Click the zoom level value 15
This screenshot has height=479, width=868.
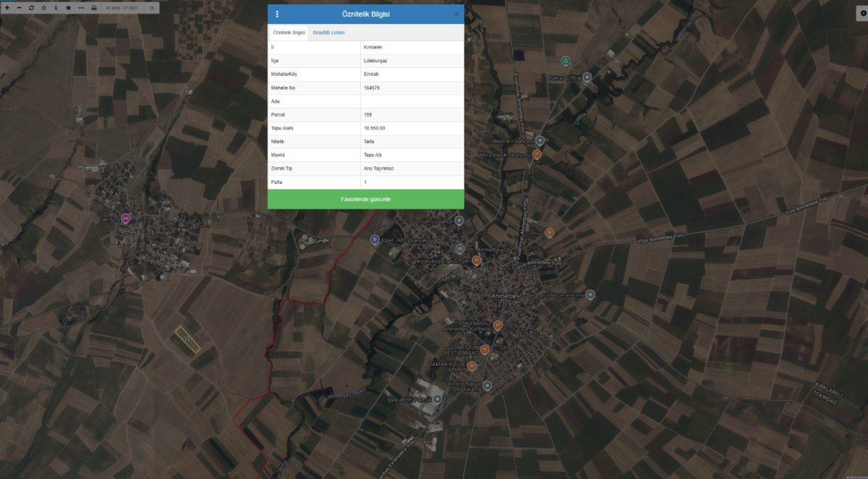(x=152, y=7)
